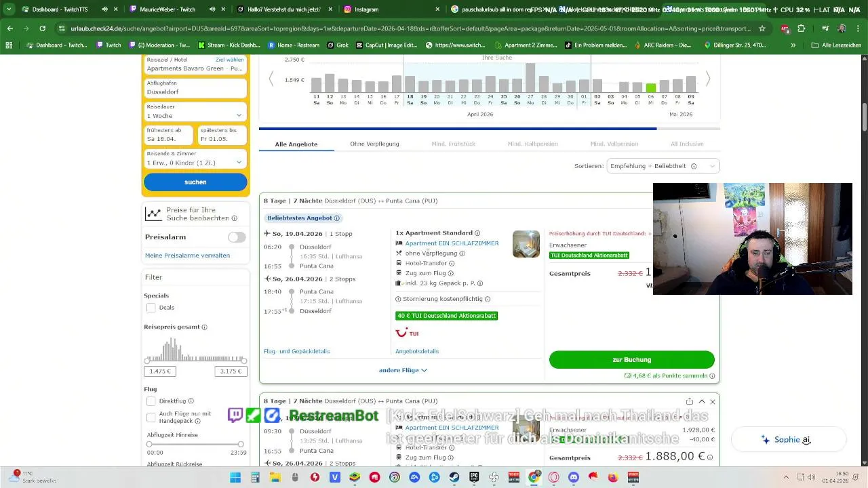The height and width of the screenshot is (488, 868).
Task: Open the Reisende & Zimmer dropdown
Action: (x=195, y=159)
